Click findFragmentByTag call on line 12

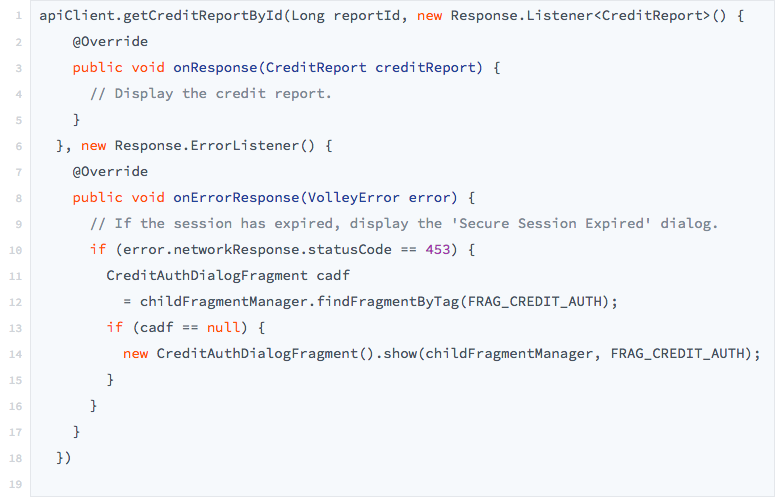click(x=388, y=301)
